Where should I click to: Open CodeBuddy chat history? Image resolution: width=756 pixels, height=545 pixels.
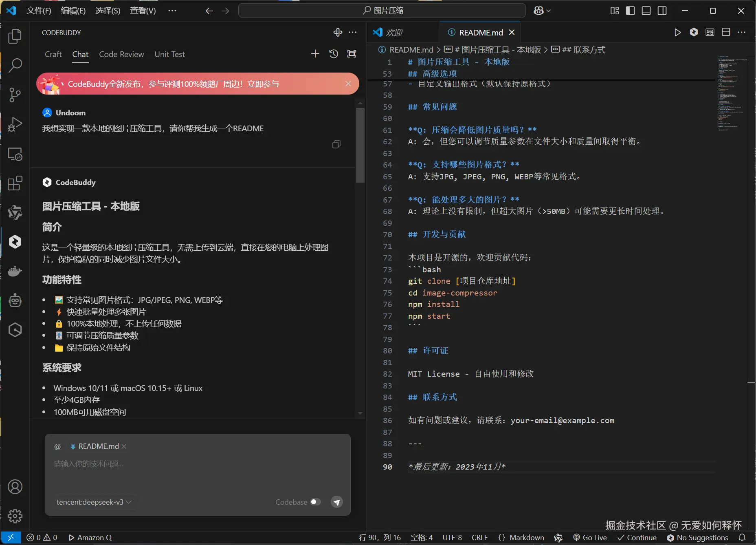[334, 54]
